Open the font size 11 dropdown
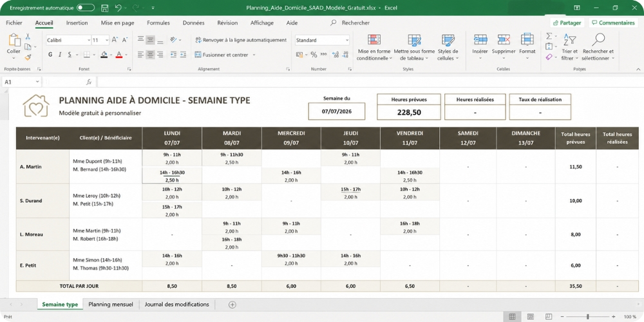644x322 pixels. 107,40
